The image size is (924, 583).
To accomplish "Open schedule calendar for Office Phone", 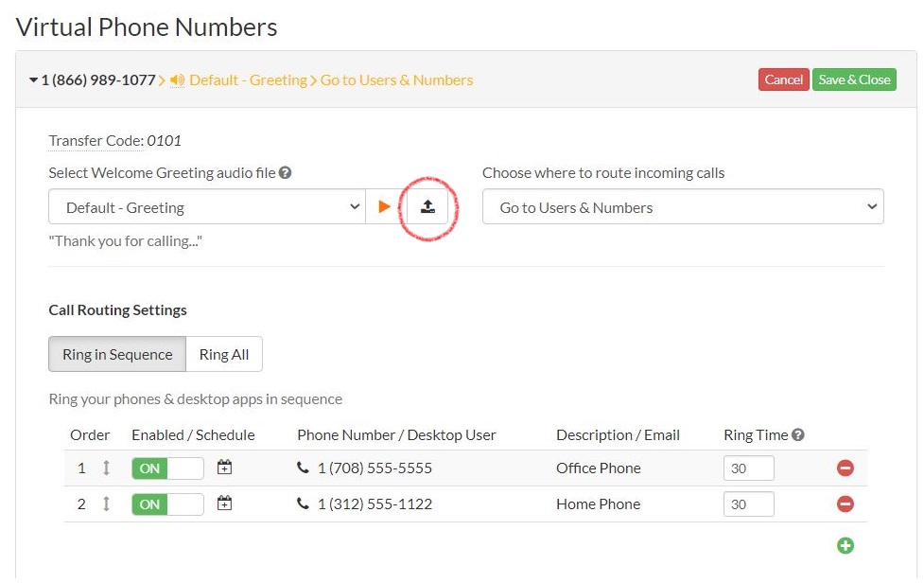I will (x=224, y=468).
